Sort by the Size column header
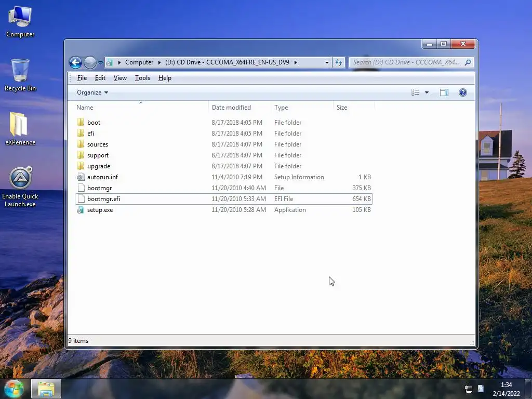The width and height of the screenshot is (532, 399). [354, 108]
